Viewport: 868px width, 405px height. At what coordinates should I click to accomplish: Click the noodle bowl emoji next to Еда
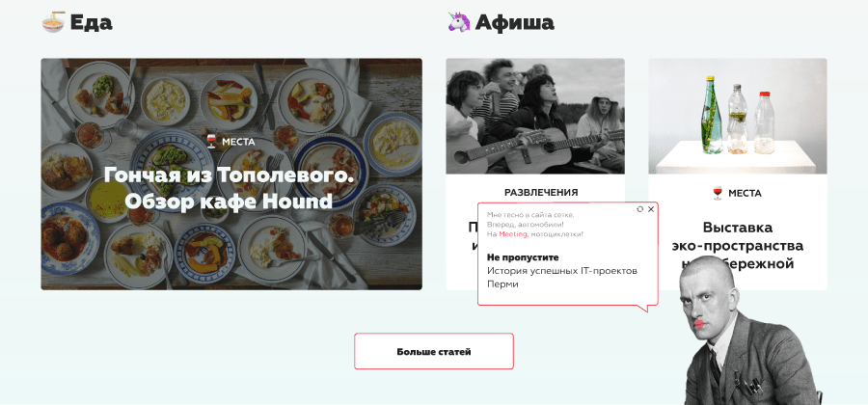point(53,22)
